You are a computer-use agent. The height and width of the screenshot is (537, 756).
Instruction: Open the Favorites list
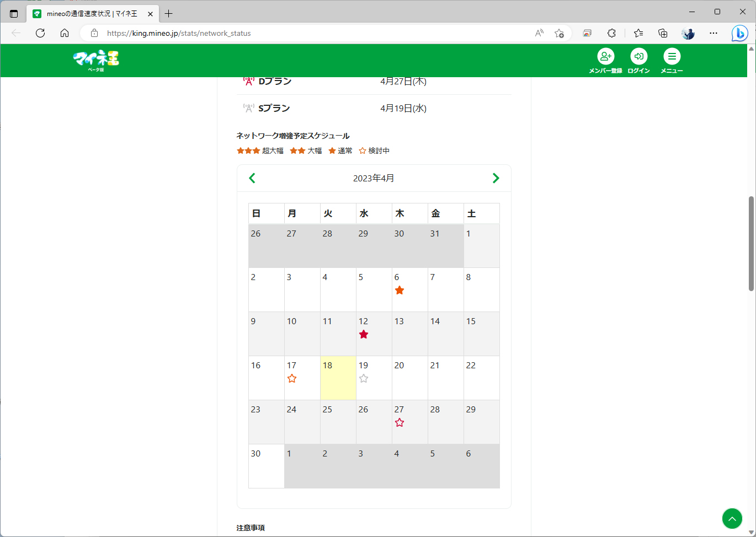coord(638,33)
